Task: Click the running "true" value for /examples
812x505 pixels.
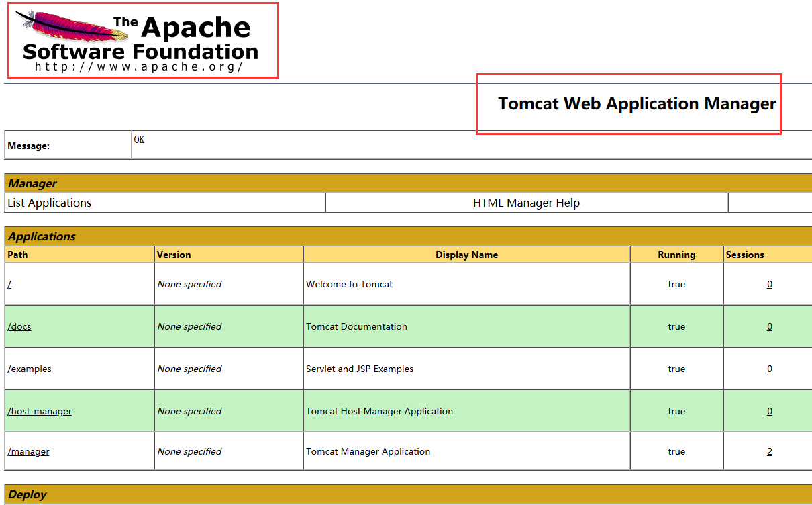Action: click(x=676, y=369)
